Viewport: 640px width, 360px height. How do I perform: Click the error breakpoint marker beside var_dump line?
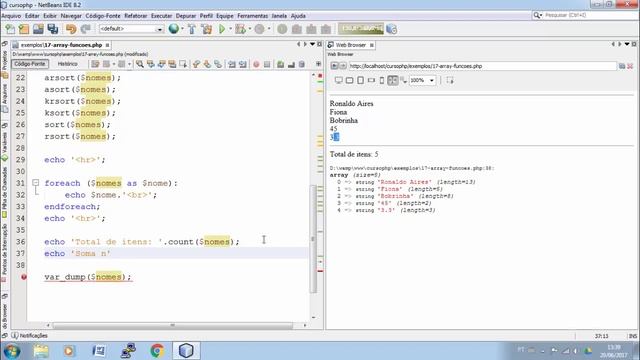tap(24, 277)
